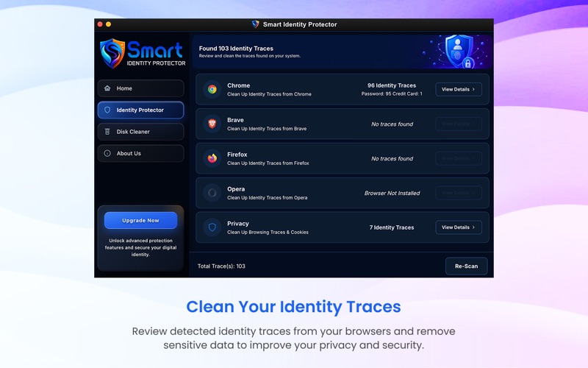Click the shield icon beside Identity Protector
The width and height of the screenshot is (588, 368).
point(107,110)
